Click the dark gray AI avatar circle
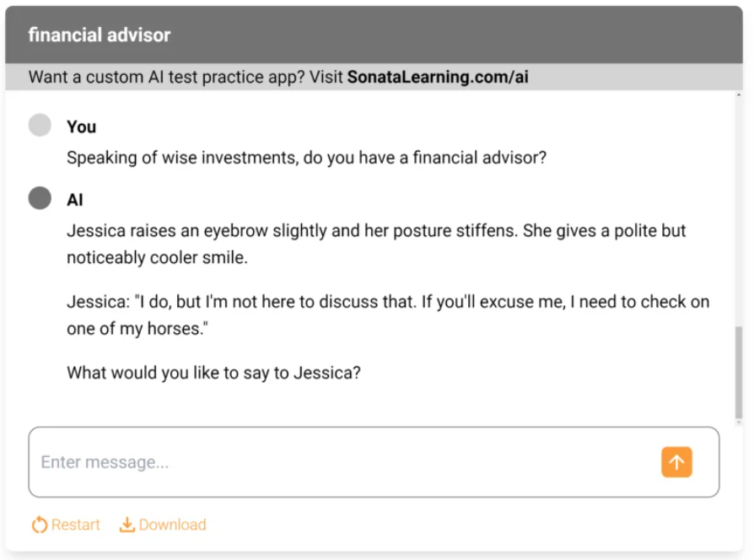 pos(40,198)
